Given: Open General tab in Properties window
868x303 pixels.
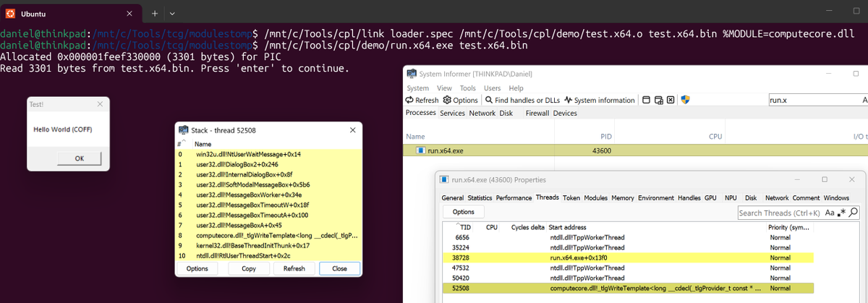Looking at the screenshot, I should 453,197.
